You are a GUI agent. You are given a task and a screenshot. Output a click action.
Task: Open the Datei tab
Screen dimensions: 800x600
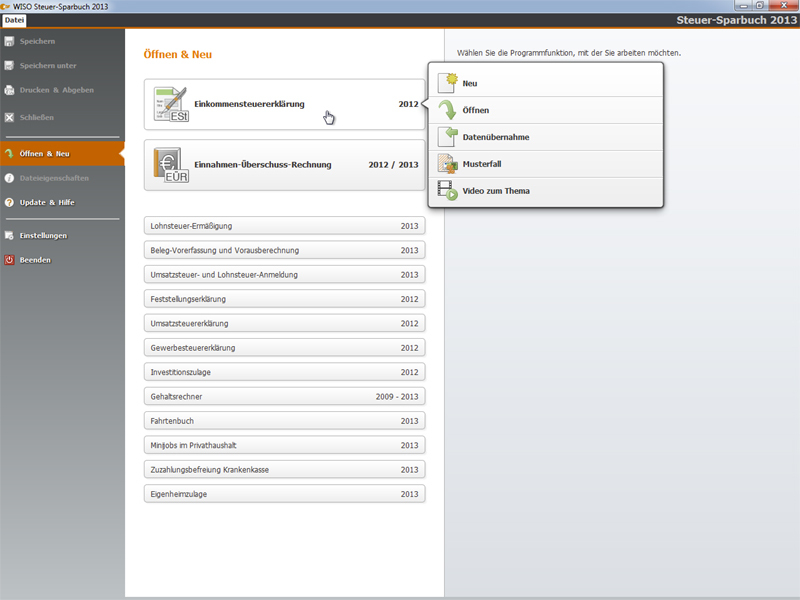[14, 20]
